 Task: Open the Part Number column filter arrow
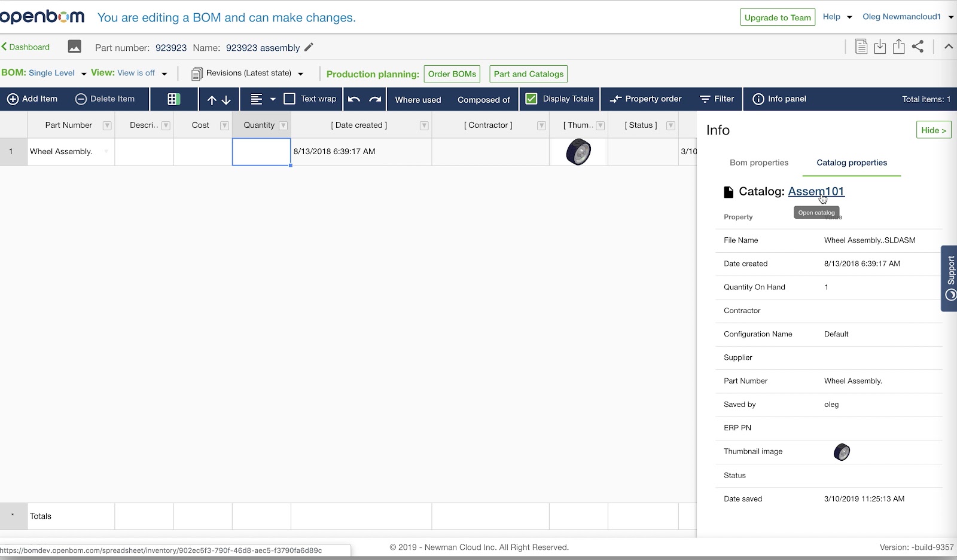107,126
